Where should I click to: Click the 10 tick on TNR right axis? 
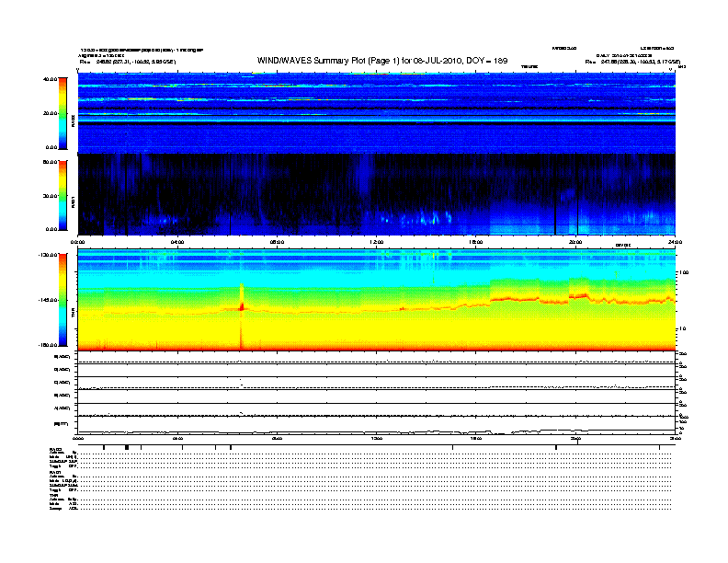click(x=682, y=328)
